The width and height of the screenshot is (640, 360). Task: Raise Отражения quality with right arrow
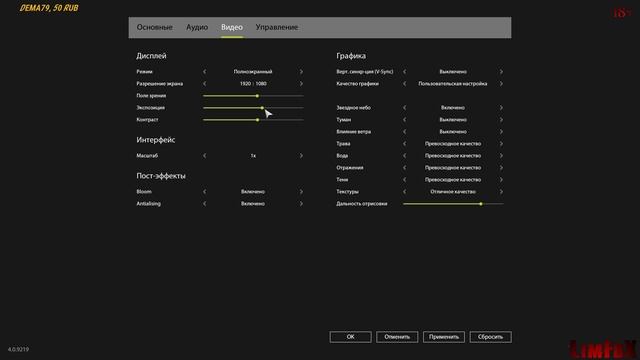(x=501, y=168)
